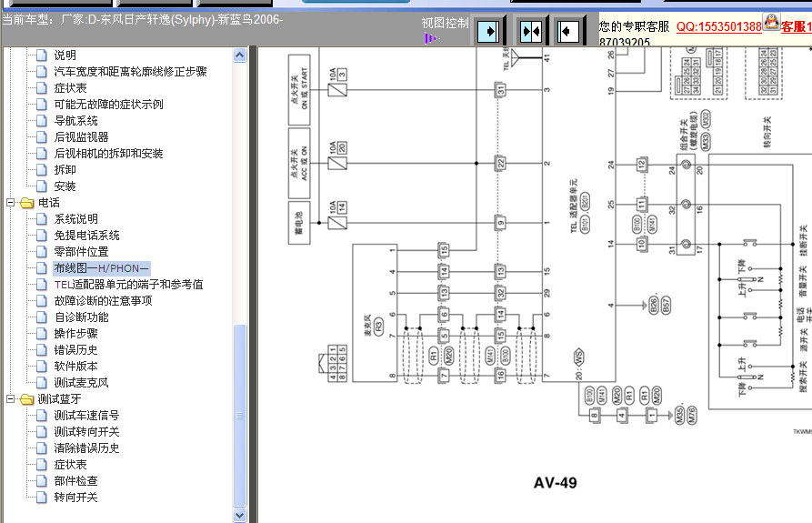Open the 症状表 entry under 测试蓝牙
Image resolution: width=812 pixels, height=523 pixels.
(x=70, y=465)
